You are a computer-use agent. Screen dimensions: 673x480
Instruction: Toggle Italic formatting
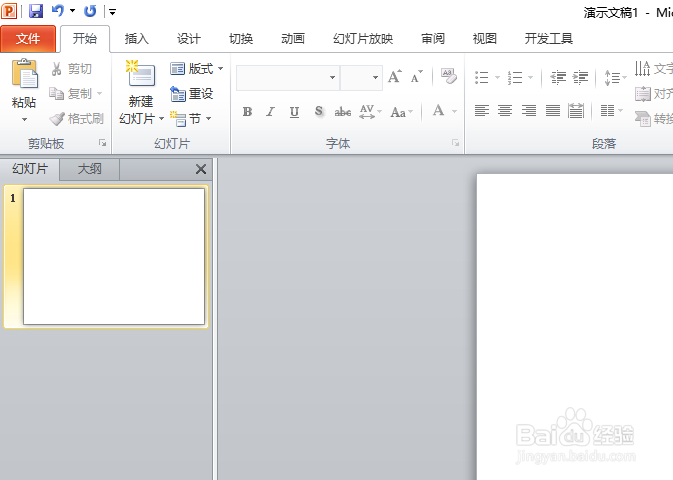pyautogui.click(x=270, y=112)
